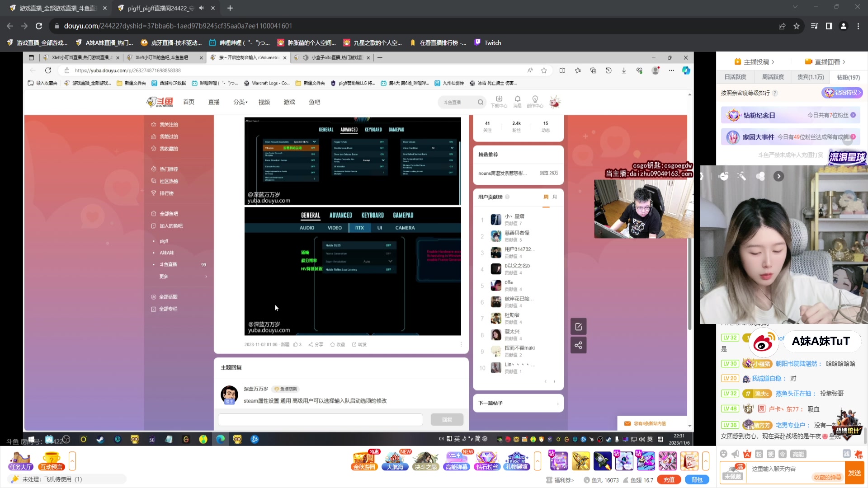Open the 互动预言 interactive prediction icon

pyautogui.click(x=51, y=461)
